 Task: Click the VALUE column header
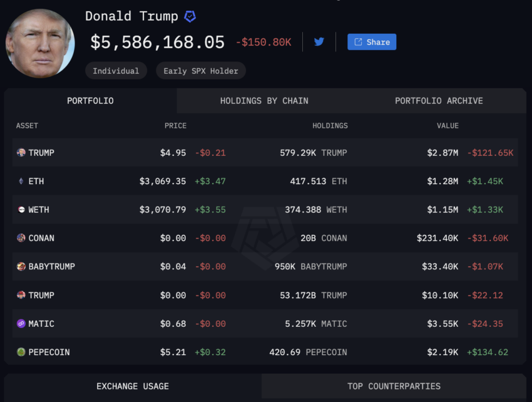point(448,126)
